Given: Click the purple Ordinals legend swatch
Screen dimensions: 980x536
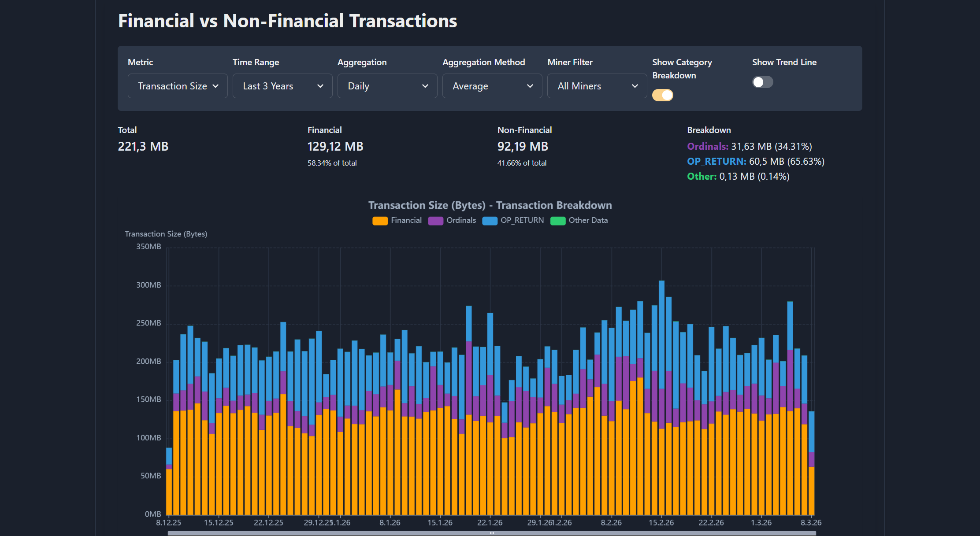Looking at the screenshot, I should tap(435, 221).
